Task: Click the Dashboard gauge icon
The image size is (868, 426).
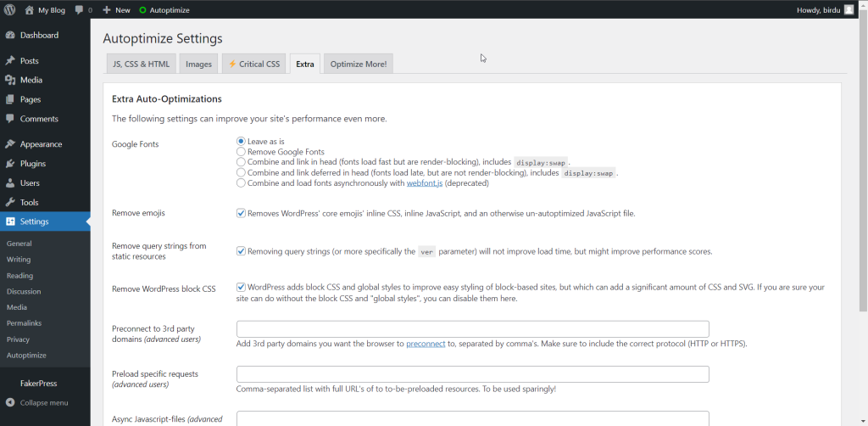Action: (10, 35)
